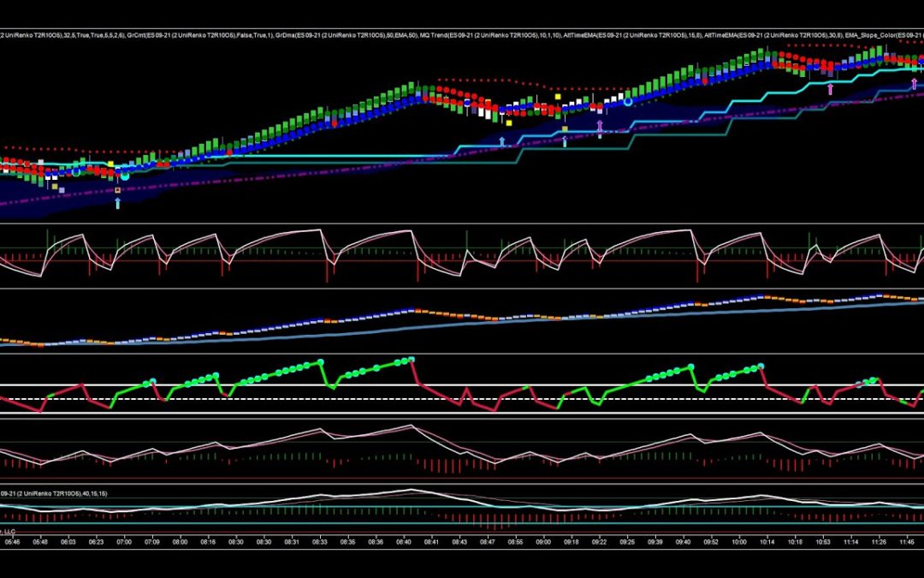Click the topmost yellow square marker on price chart
Screen dimensions: 924x578
[558, 97]
